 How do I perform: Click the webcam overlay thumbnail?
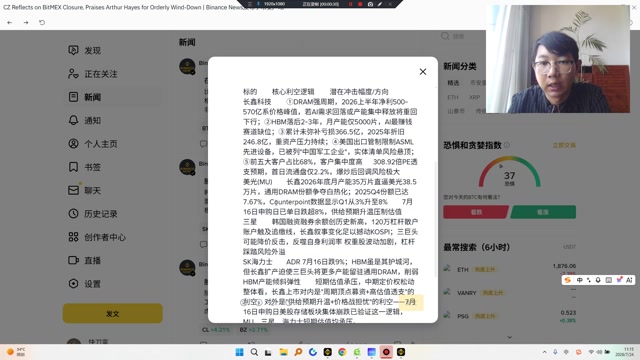[558, 59]
